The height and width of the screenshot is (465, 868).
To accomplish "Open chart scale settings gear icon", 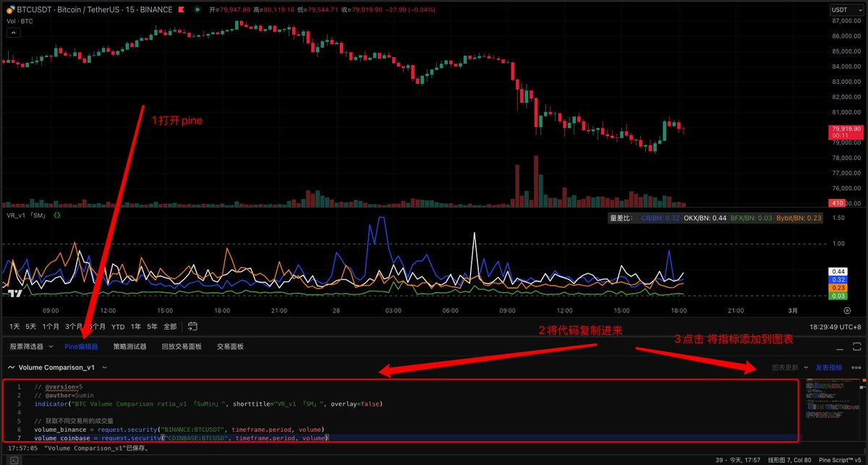I will click(x=847, y=310).
